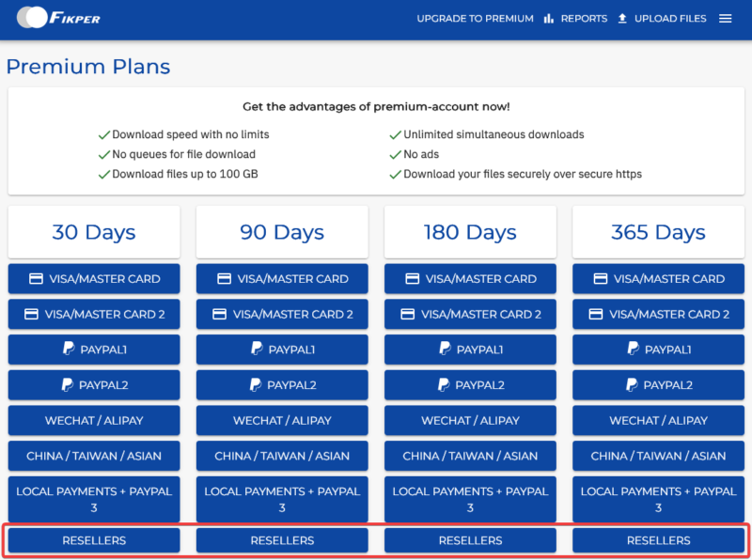Image resolution: width=752 pixels, height=560 pixels.
Task: Click Local Payments + PayPal 3, 180 Days
Action: coord(470,499)
